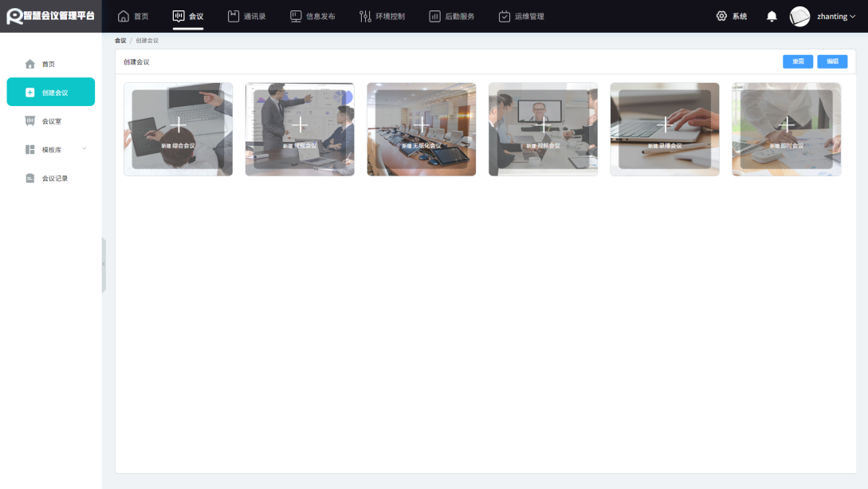
Task: Collapse the left sidebar with handle
Action: (x=104, y=265)
